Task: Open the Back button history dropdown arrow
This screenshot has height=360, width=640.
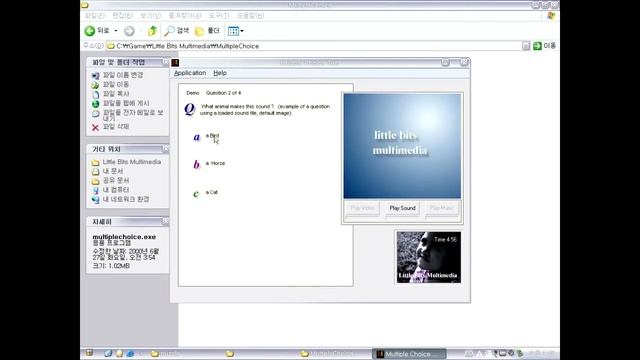Action: tap(116, 31)
